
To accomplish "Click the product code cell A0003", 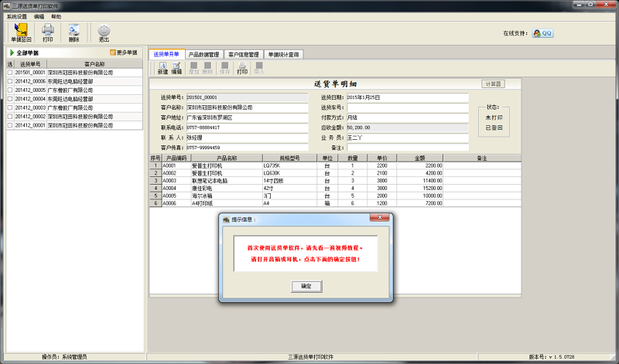I will pos(176,181).
